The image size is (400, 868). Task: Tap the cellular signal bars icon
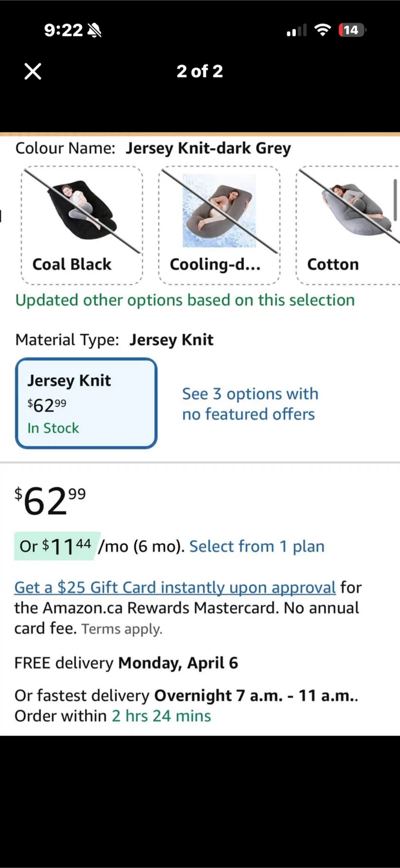[296, 30]
